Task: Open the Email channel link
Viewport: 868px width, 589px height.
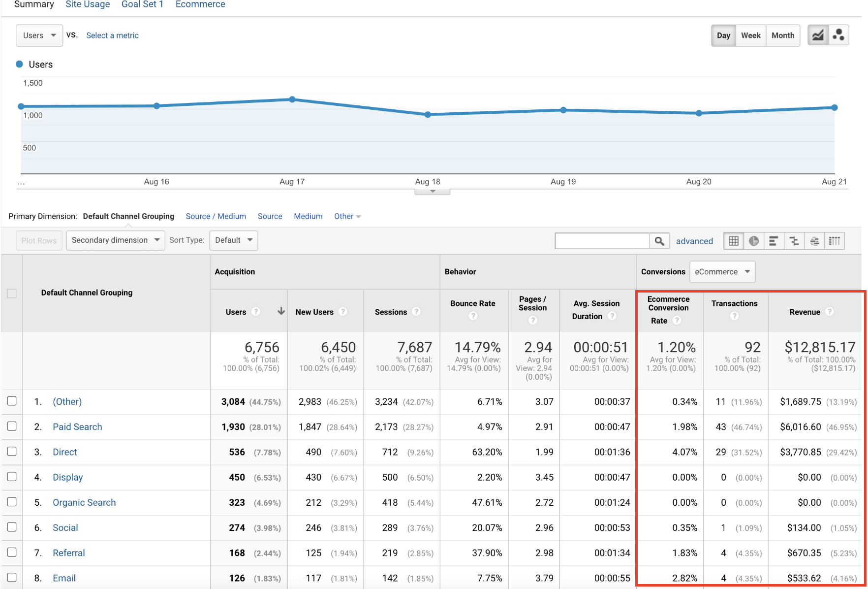Action: (x=64, y=578)
